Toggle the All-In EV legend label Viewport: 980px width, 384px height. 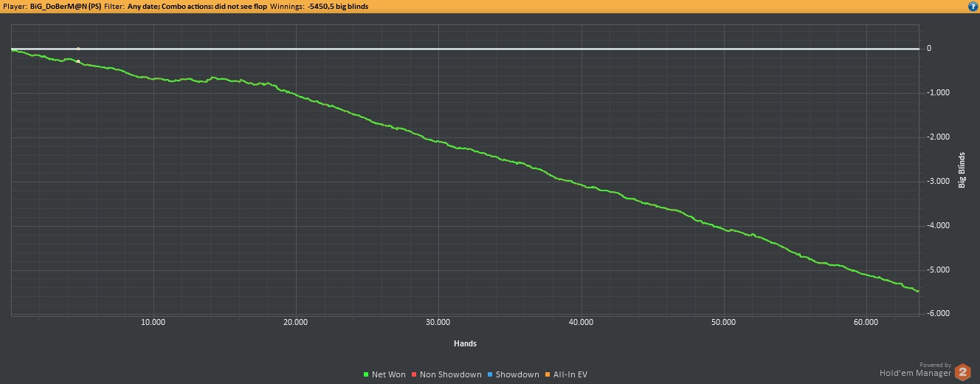click(570, 375)
